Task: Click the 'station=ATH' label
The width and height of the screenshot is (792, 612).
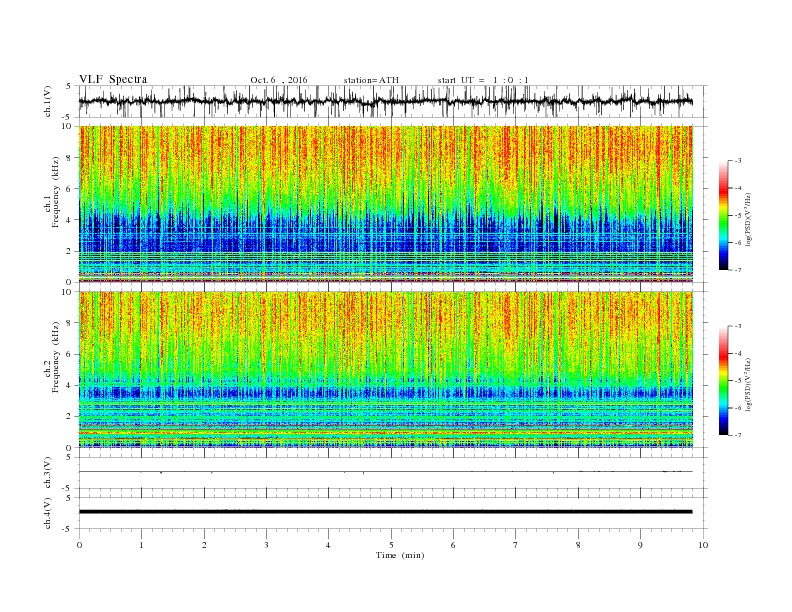Action: click(x=371, y=80)
